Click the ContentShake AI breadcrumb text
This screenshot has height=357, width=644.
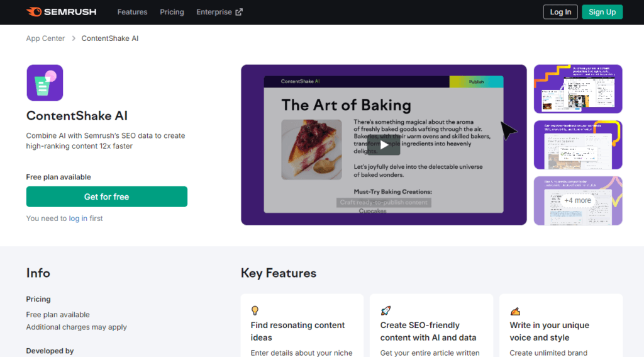tap(109, 38)
